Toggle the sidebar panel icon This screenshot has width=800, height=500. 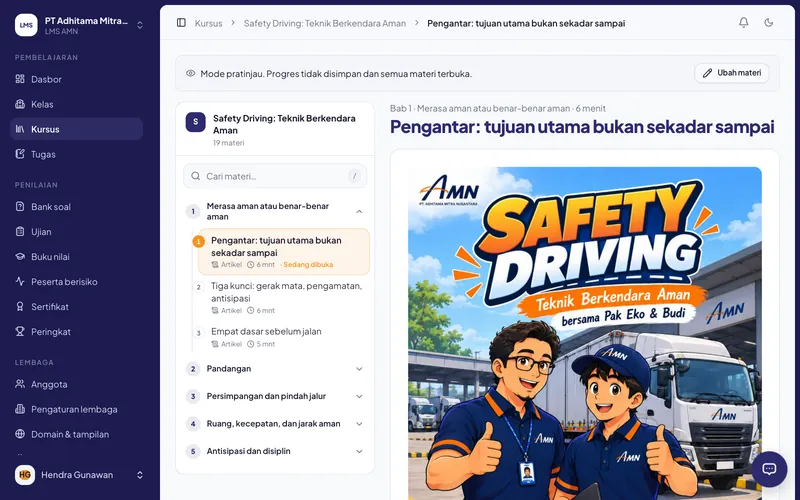click(x=181, y=23)
